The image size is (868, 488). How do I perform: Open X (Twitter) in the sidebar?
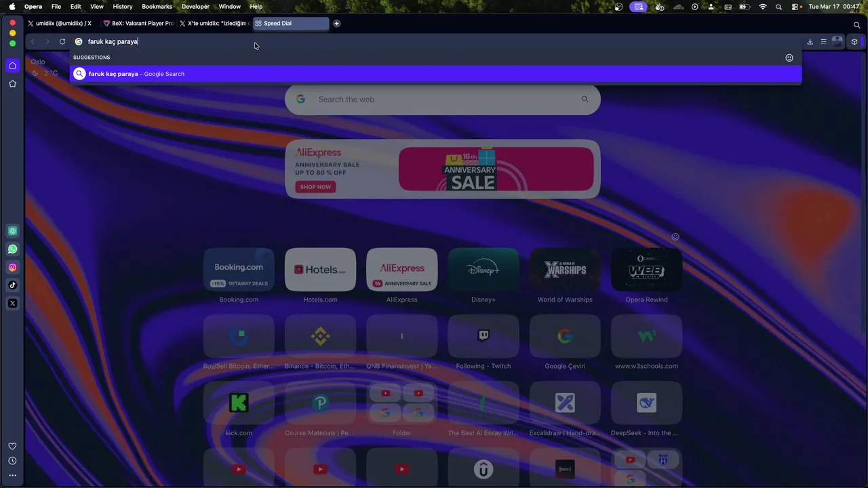click(12, 303)
